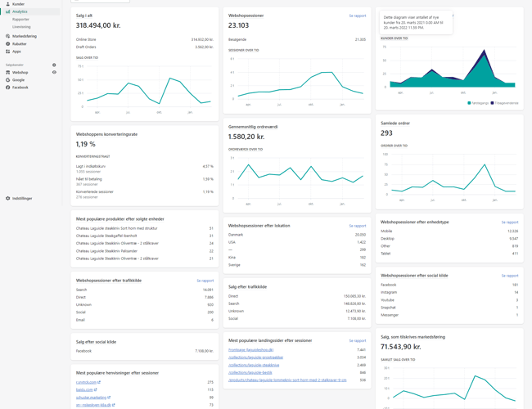Click the Tilbagevendende dark legend swatch
The image size is (532, 409).
(493, 103)
